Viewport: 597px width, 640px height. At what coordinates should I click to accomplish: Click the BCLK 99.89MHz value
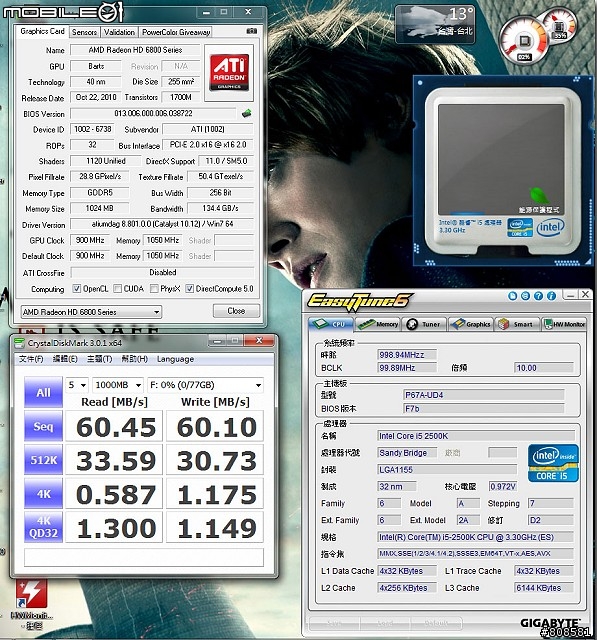tap(407, 368)
